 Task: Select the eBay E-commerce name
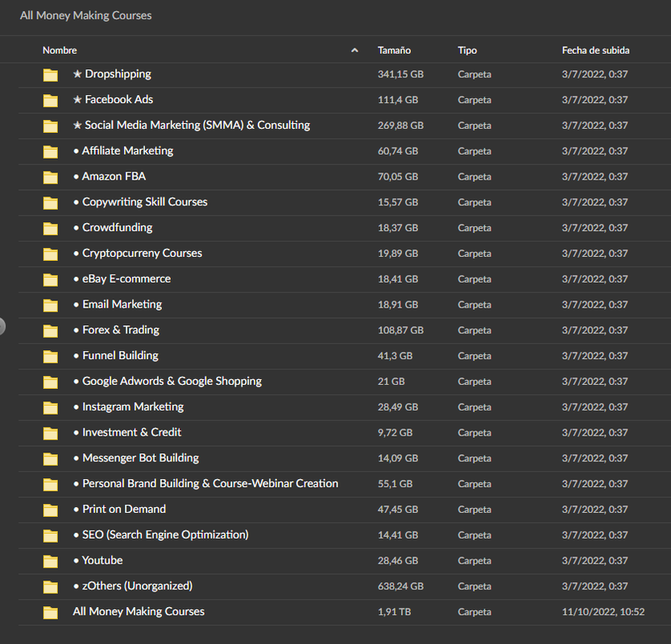pyautogui.click(x=122, y=279)
